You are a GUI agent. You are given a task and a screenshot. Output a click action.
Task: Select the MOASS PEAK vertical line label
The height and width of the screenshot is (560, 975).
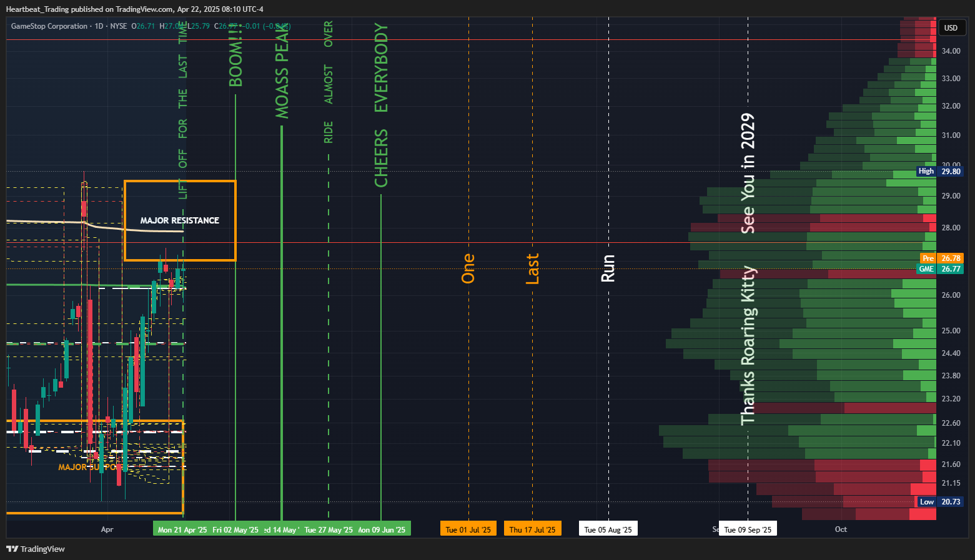(x=282, y=72)
